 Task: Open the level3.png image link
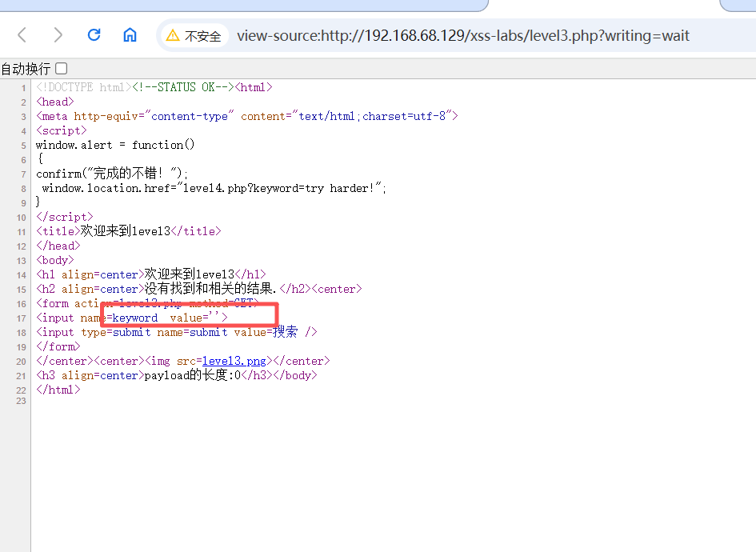click(x=234, y=361)
